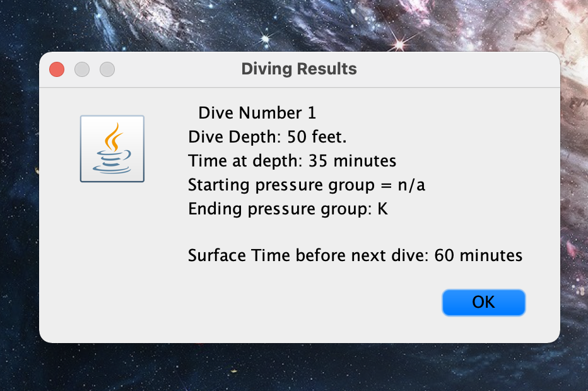Viewport: 588px width, 391px height.
Task: Click the Dive Number 1 line
Action: tap(258, 112)
